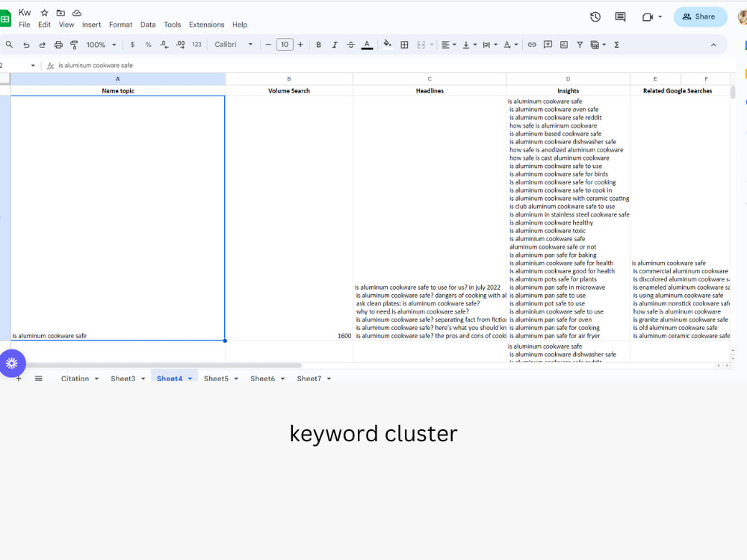This screenshot has width=747, height=560.
Task: Click the font size field showing 10
Action: pyautogui.click(x=285, y=45)
